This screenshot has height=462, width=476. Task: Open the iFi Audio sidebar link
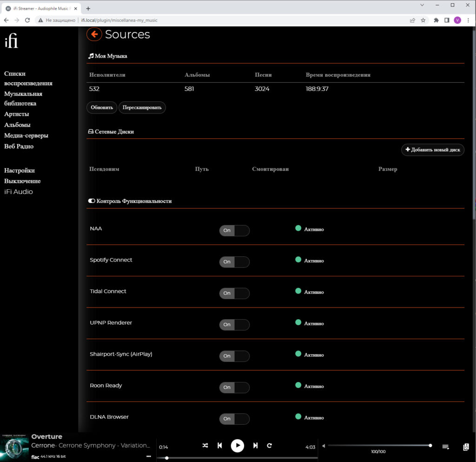[19, 192]
